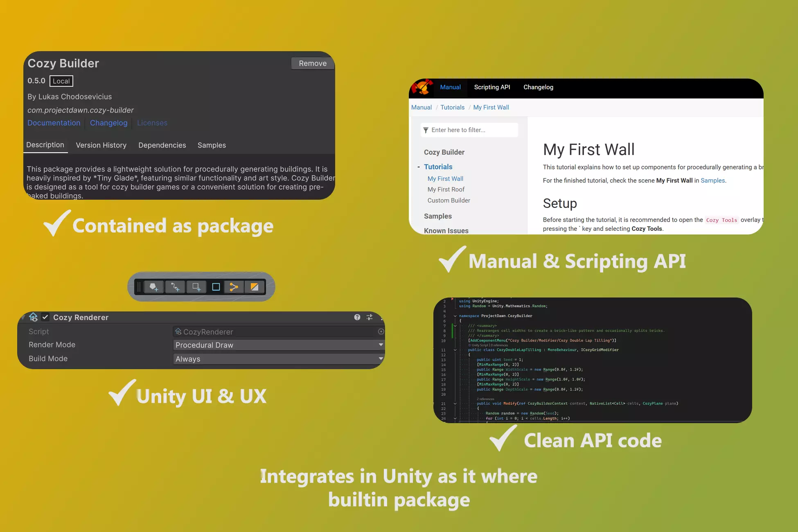
Task: Click the Remove package button
Action: 313,63
